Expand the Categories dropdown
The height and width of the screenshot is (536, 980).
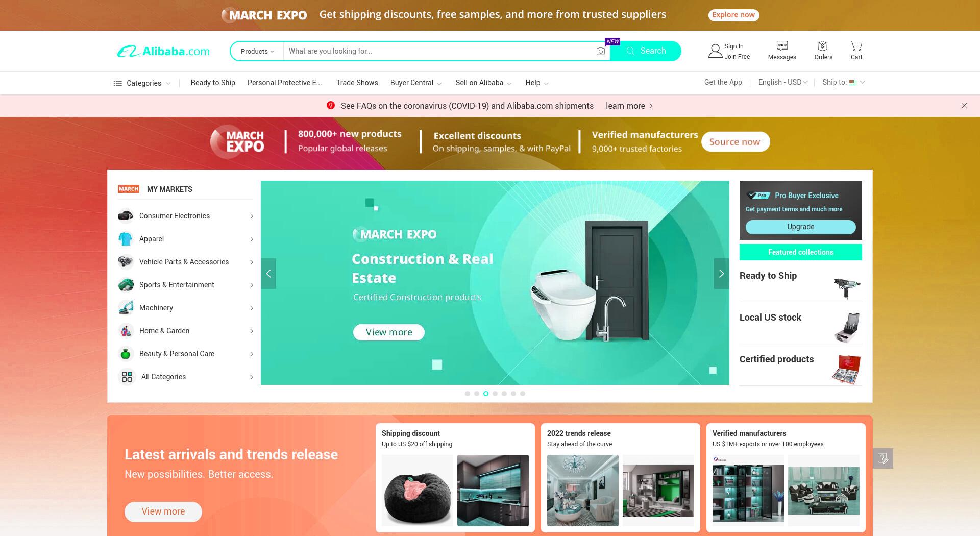[168, 83]
